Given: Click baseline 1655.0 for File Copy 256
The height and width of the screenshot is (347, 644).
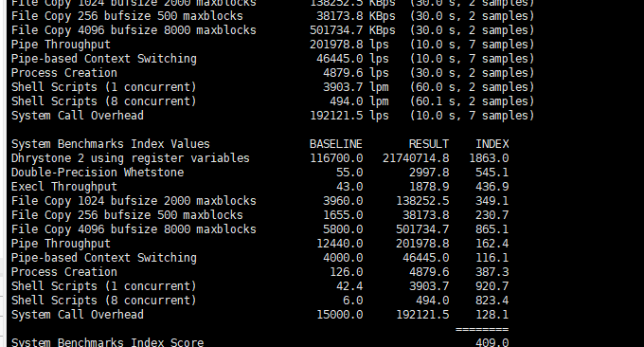Looking at the screenshot, I should click(343, 215).
